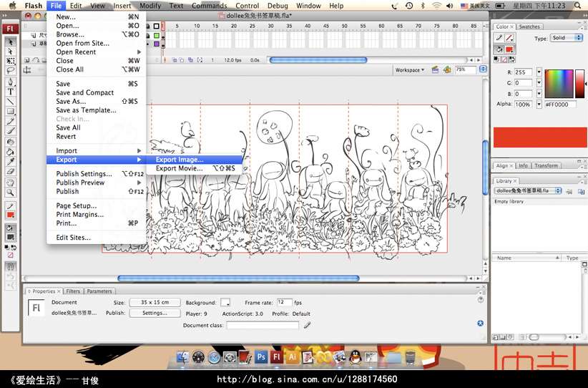This screenshot has width=588, height=388.
Task: Toggle show all layers as outlines
Action: [x=157, y=26]
